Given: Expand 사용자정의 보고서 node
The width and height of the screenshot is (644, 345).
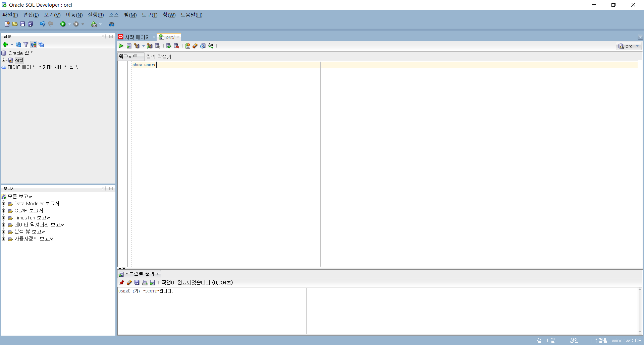Looking at the screenshot, I should pos(4,239).
